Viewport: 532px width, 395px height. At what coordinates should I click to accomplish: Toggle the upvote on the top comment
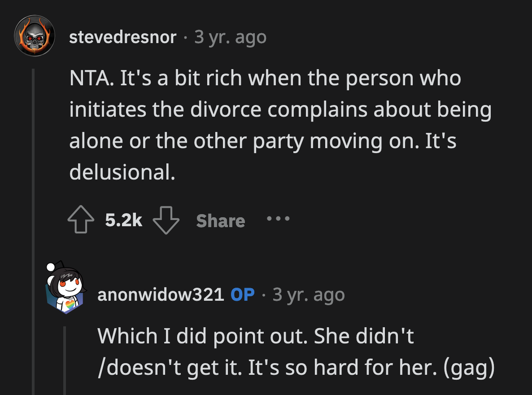[x=82, y=219]
